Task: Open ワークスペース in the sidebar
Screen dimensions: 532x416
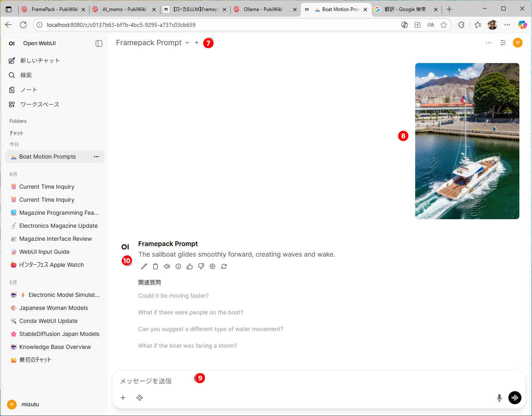Action: tap(39, 105)
